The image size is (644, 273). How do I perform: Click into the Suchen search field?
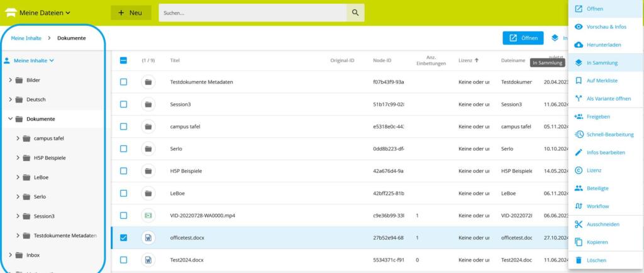point(253,13)
